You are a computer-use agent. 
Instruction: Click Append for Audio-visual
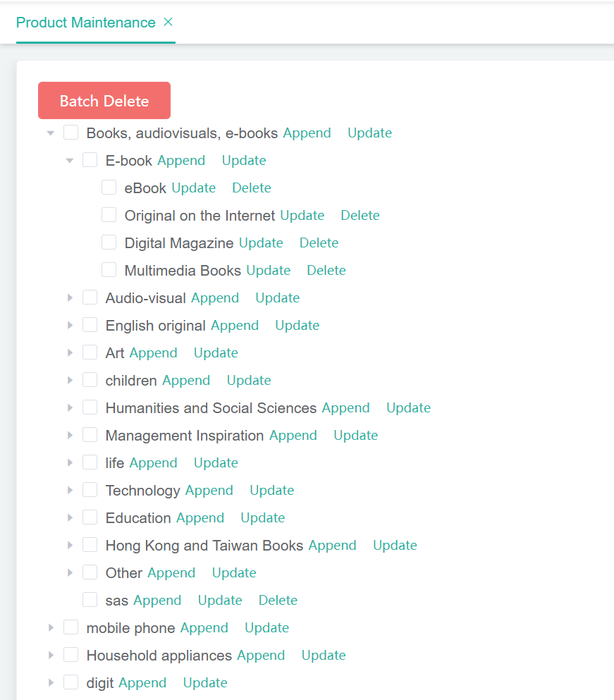(215, 297)
